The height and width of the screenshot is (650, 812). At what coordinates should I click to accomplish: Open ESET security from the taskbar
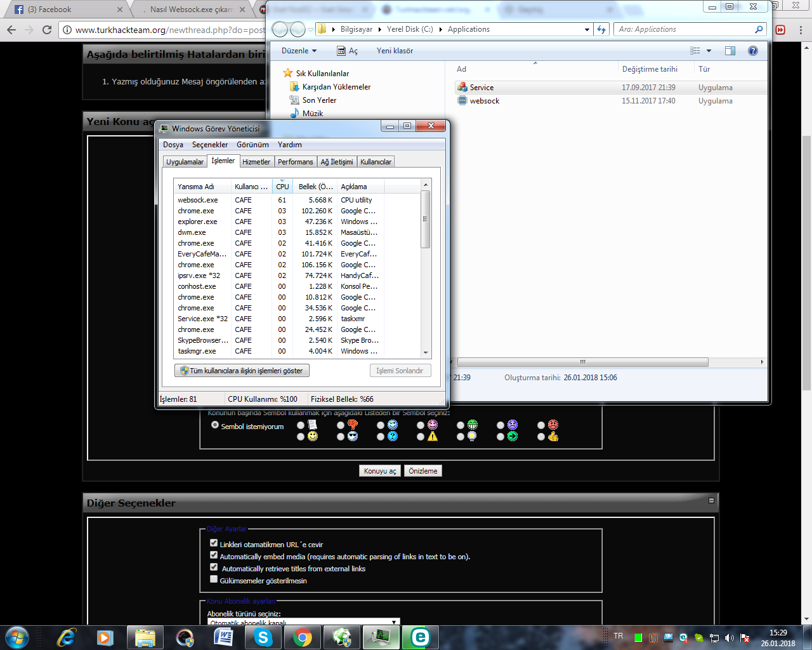coord(420,637)
